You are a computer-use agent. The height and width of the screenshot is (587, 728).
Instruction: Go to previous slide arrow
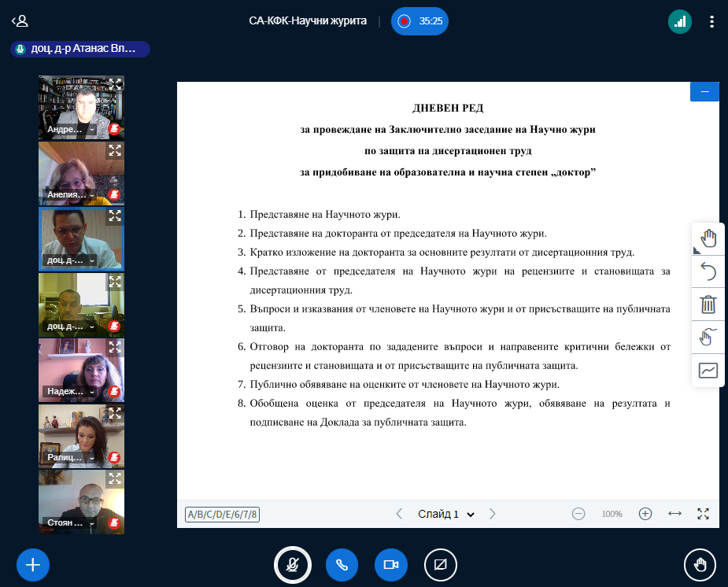[x=399, y=514]
